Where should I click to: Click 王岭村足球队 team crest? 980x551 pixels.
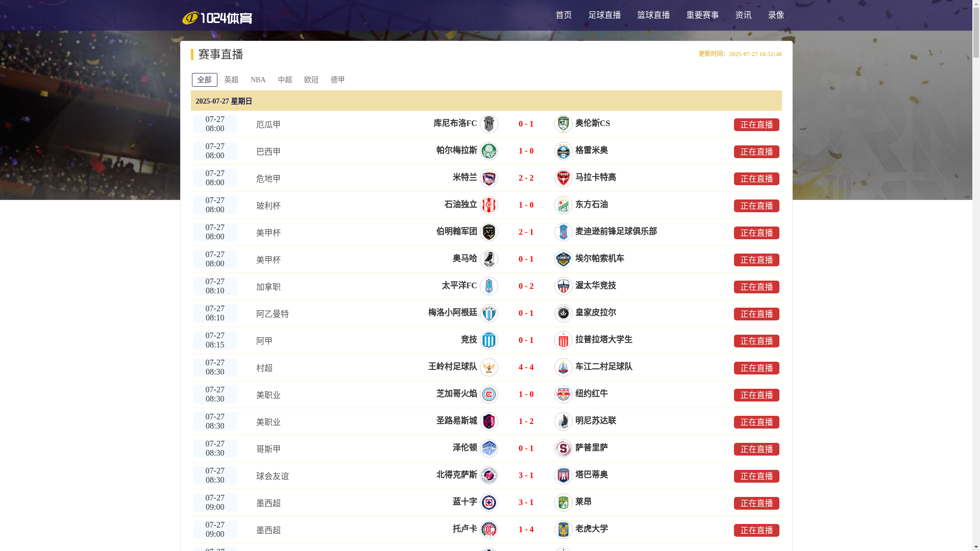click(x=489, y=367)
